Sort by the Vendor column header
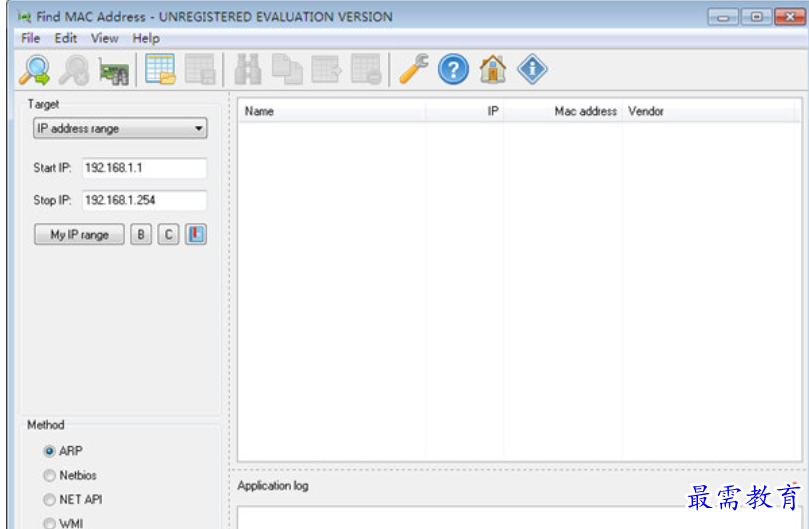 click(709, 111)
